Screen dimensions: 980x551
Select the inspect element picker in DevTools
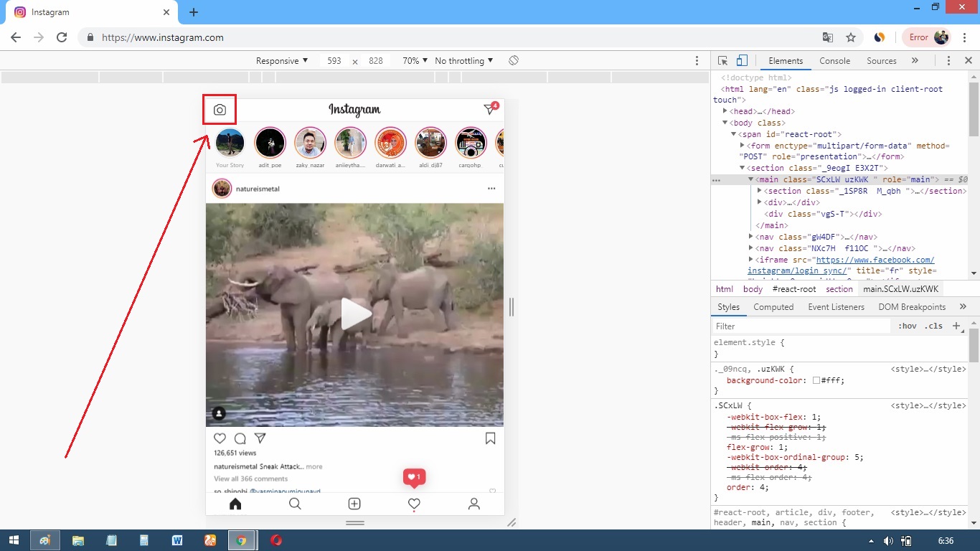(723, 61)
